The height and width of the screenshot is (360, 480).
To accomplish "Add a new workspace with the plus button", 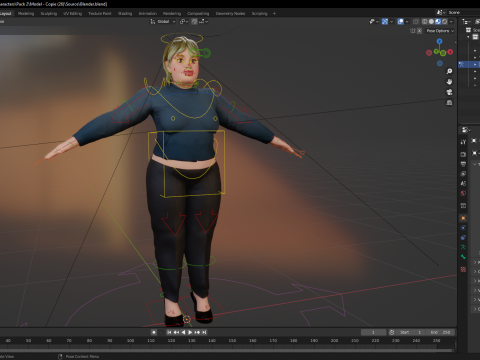I will click(x=274, y=13).
